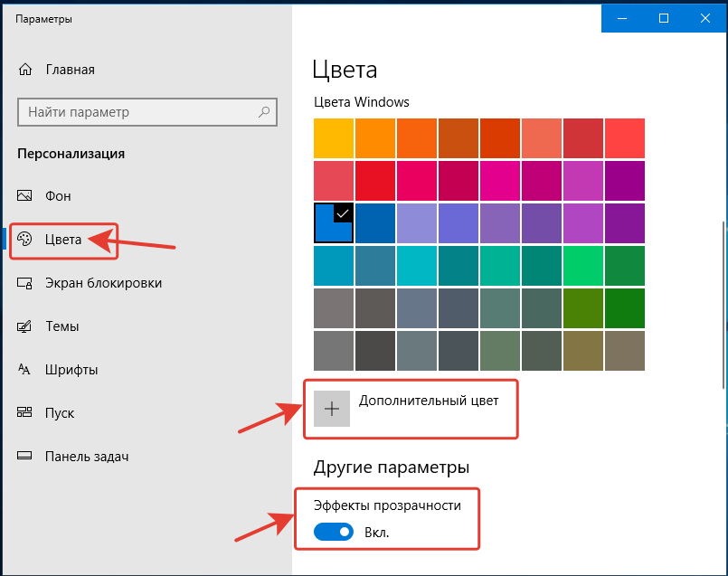Click the Панель задач taskbar icon
This screenshot has width=728, height=576.
pyautogui.click(x=24, y=456)
